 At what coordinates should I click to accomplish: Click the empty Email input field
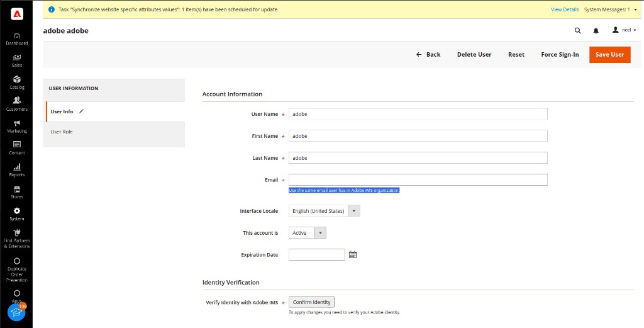(418, 179)
